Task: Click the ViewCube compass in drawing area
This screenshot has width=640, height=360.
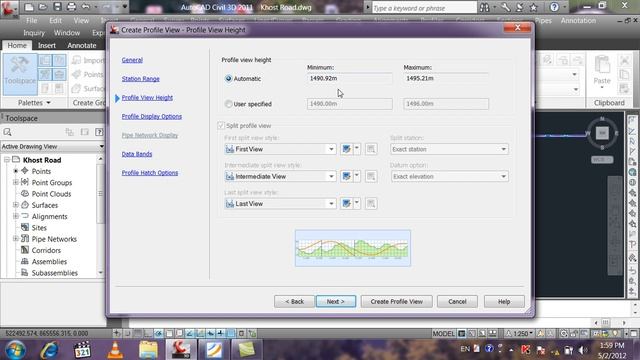Action: 602,133
